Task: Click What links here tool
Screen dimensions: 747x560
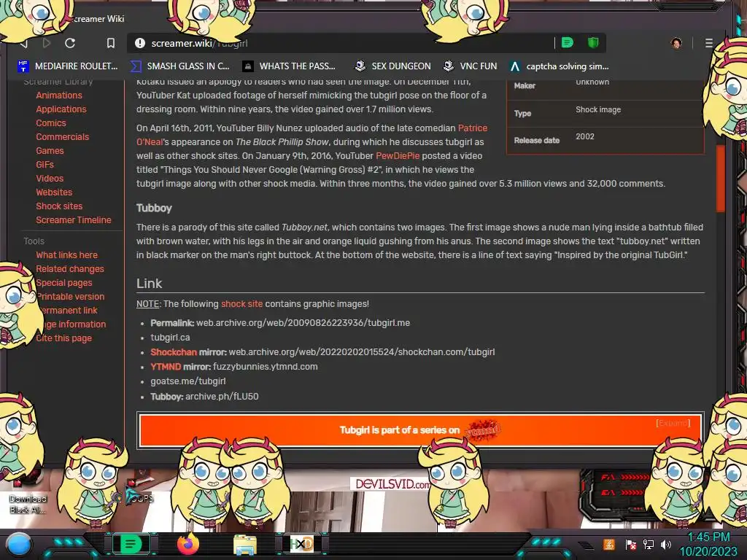Action: click(x=66, y=254)
